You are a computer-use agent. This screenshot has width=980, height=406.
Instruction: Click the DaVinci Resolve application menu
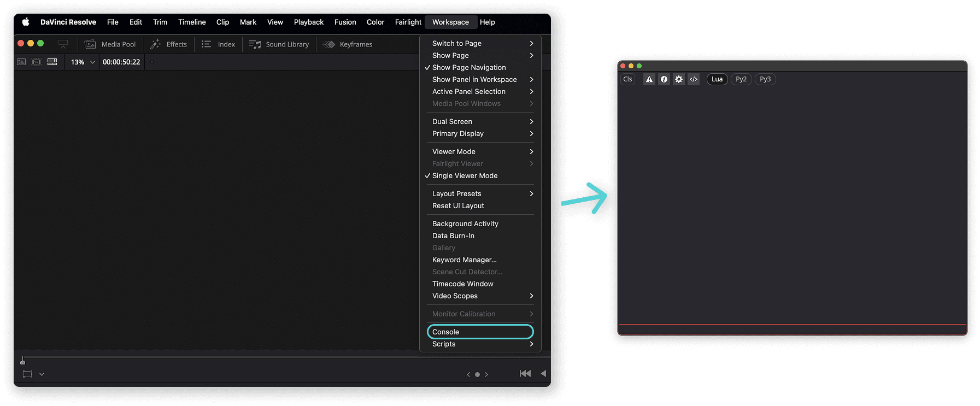(68, 22)
